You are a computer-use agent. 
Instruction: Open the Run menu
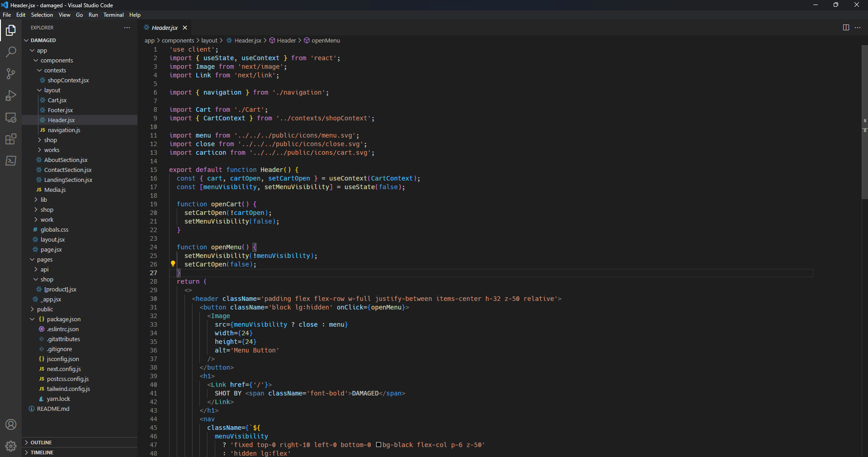pos(93,15)
